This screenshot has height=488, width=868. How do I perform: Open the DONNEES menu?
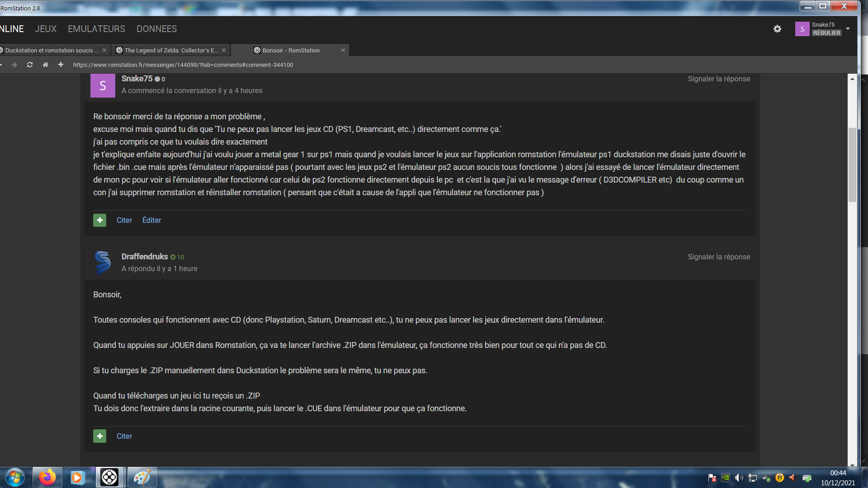pos(156,29)
